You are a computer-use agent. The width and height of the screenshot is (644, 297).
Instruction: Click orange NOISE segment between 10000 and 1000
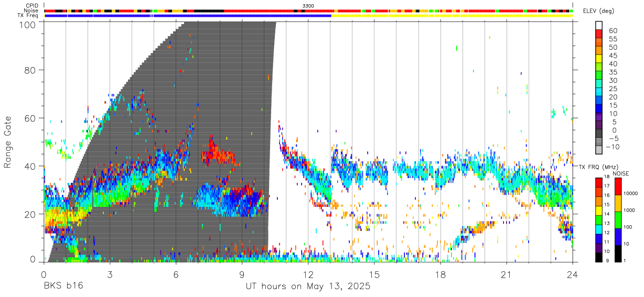tap(618, 202)
